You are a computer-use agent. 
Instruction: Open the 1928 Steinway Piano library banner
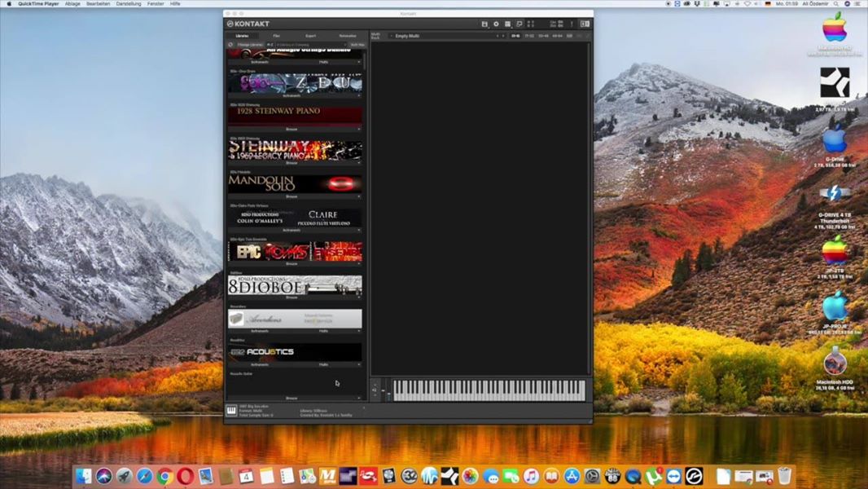coord(295,116)
